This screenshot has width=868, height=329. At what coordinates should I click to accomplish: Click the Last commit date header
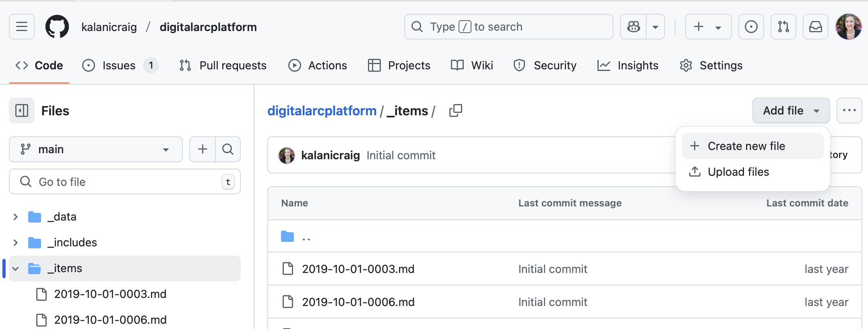(x=807, y=203)
